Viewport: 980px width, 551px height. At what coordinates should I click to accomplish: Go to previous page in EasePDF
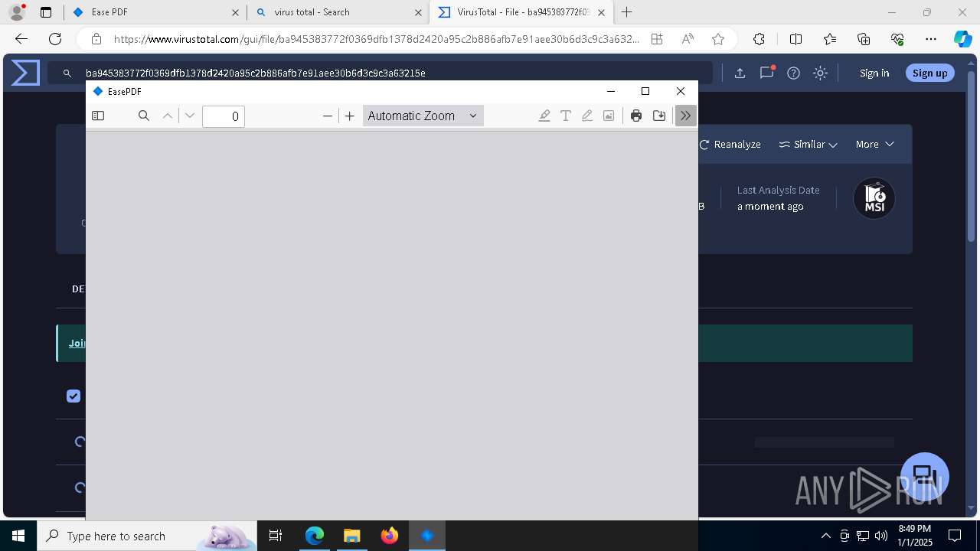point(168,116)
